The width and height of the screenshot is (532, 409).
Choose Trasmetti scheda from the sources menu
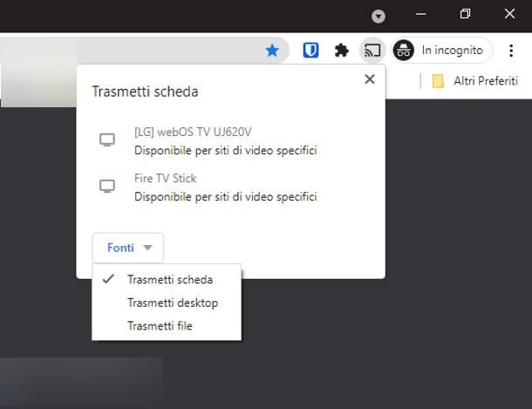pos(167,279)
